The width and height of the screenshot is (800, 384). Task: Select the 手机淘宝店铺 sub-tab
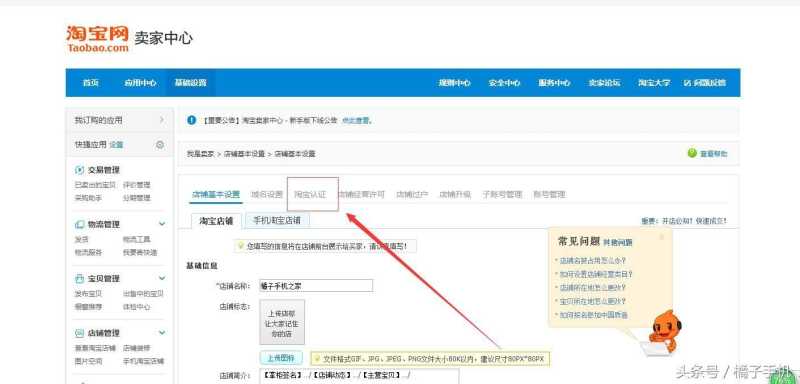pyautogui.click(x=277, y=220)
